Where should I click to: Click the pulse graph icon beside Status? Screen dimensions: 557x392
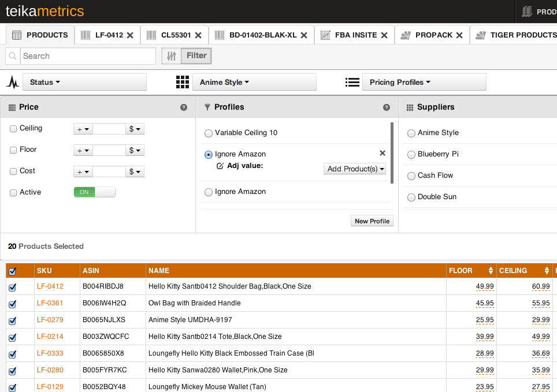pyautogui.click(x=12, y=82)
